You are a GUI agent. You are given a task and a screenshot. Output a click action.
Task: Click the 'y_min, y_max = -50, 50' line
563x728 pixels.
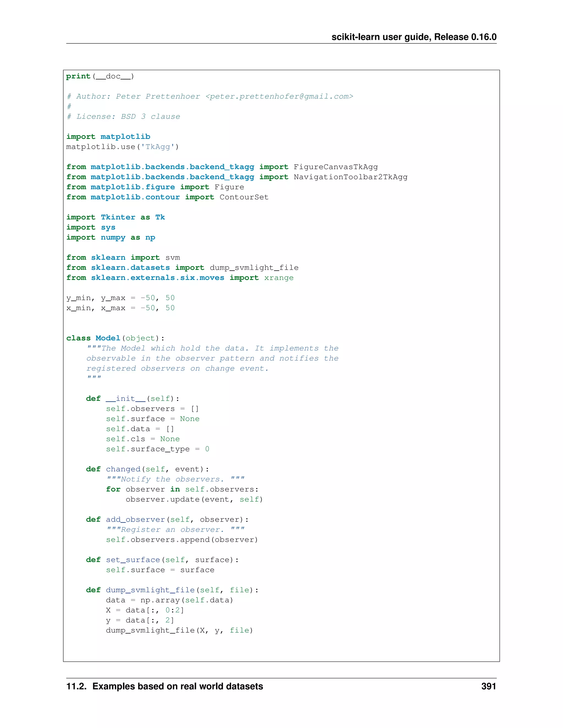[120, 298]
